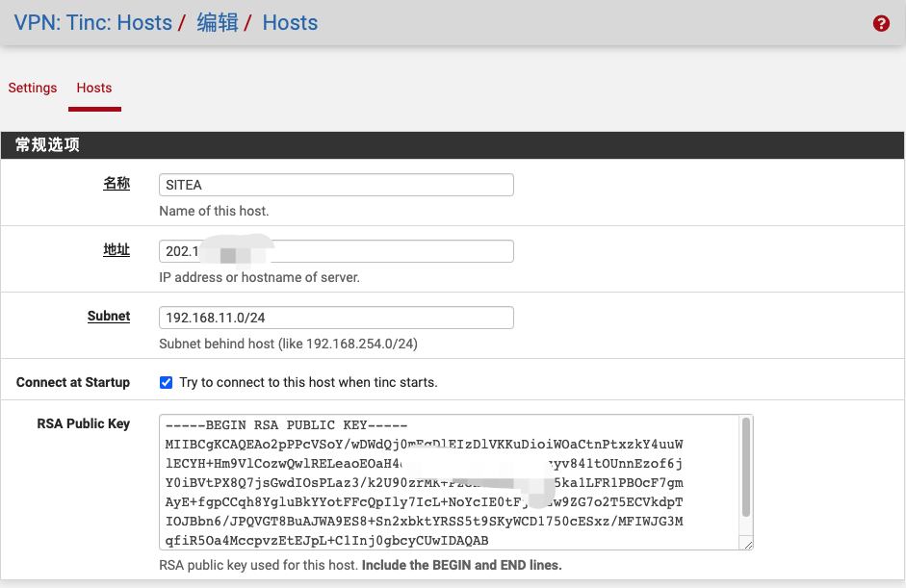
Task: Select the Hosts tab
Action: click(94, 88)
